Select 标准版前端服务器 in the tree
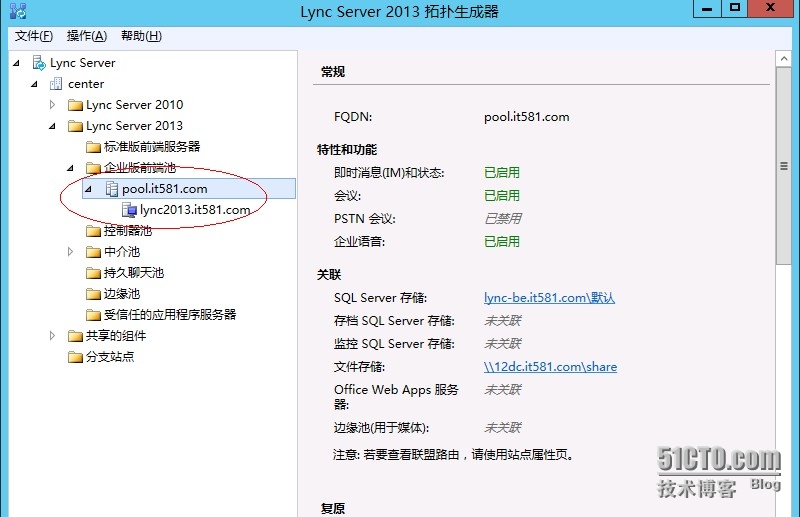The width and height of the screenshot is (800, 517). pyautogui.click(x=152, y=146)
